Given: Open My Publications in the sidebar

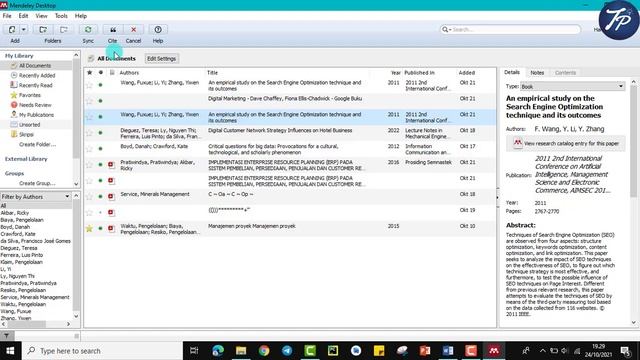Looking at the screenshot, I should (36, 115).
